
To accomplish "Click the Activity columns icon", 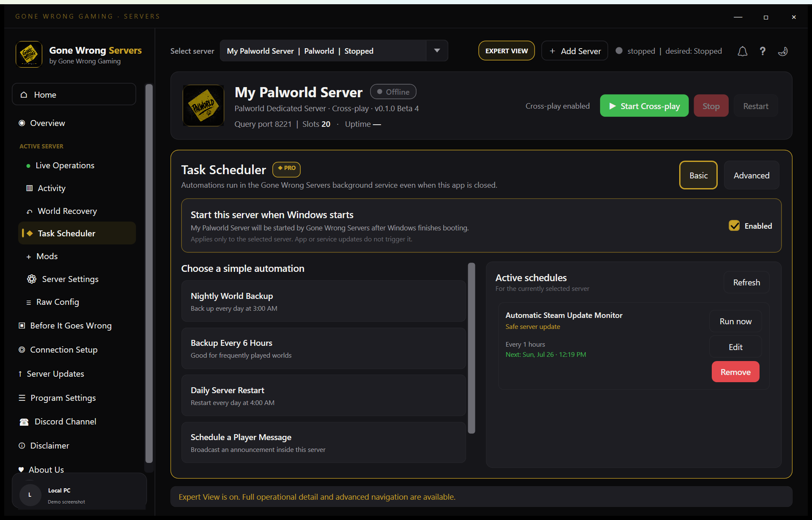I will tap(29, 188).
